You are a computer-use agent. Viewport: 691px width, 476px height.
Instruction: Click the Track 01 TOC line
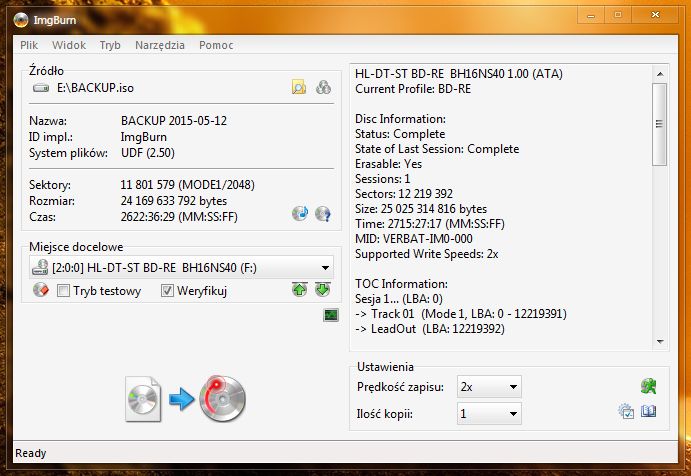461,313
